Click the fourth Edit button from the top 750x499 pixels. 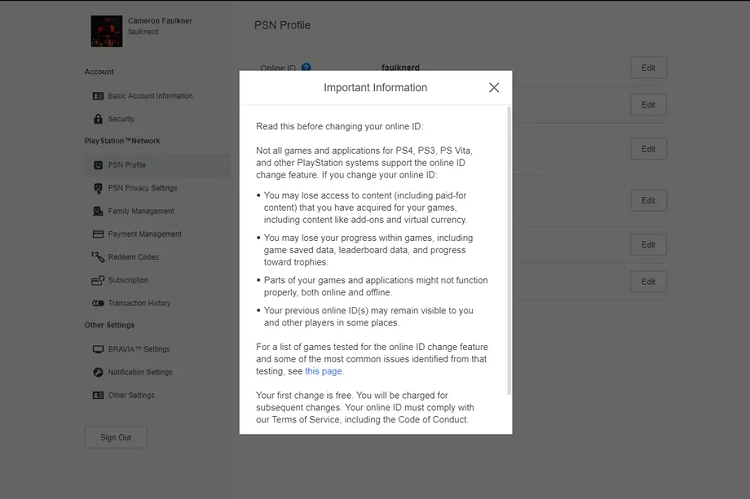click(x=648, y=200)
